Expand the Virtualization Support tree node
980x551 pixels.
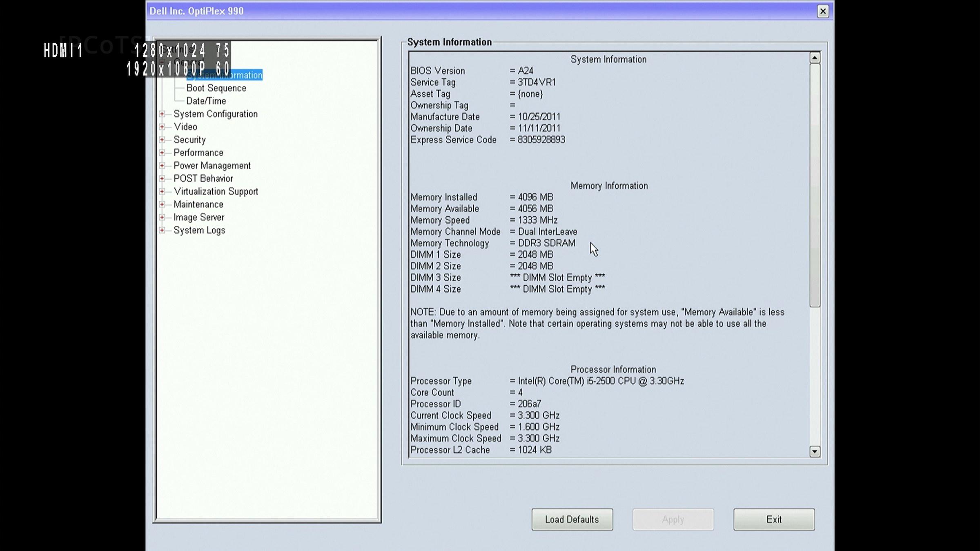pyautogui.click(x=162, y=191)
